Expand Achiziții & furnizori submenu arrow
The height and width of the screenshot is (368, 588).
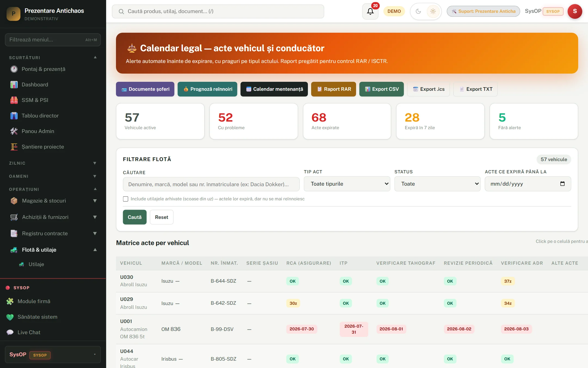(95, 217)
